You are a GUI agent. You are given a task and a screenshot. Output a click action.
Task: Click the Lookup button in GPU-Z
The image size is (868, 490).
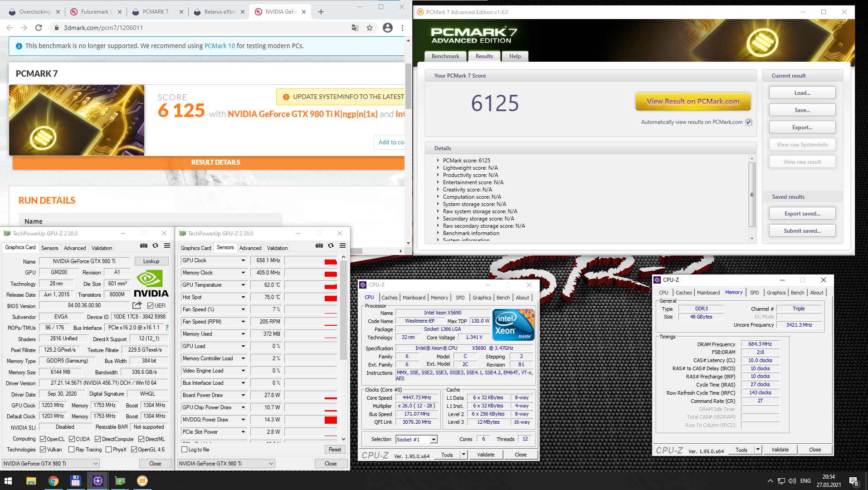pos(151,261)
